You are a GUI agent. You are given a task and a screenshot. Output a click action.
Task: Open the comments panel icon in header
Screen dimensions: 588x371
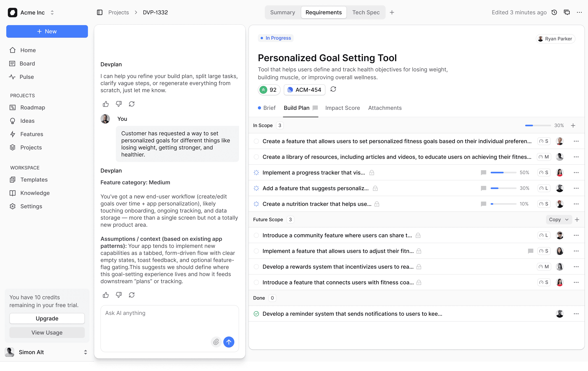(x=567, y=12)
